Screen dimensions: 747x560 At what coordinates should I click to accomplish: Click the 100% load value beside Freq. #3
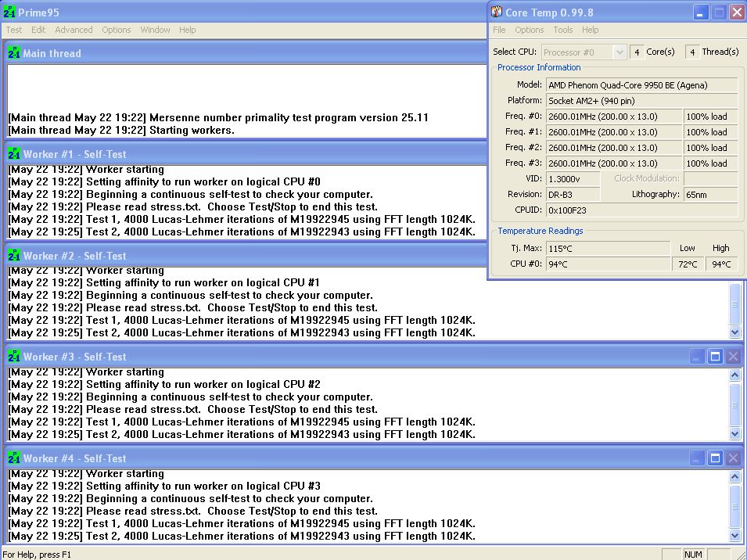[x=711, y=163]
